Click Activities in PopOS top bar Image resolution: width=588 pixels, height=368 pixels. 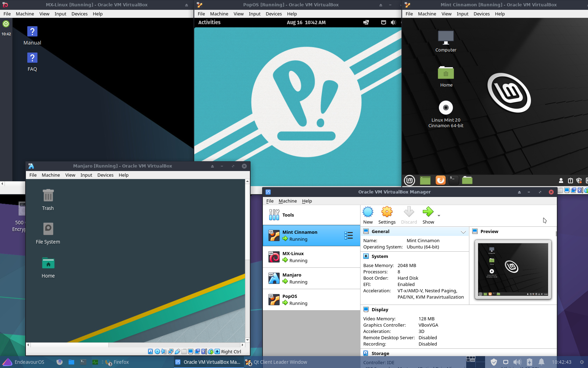(209, 22)
